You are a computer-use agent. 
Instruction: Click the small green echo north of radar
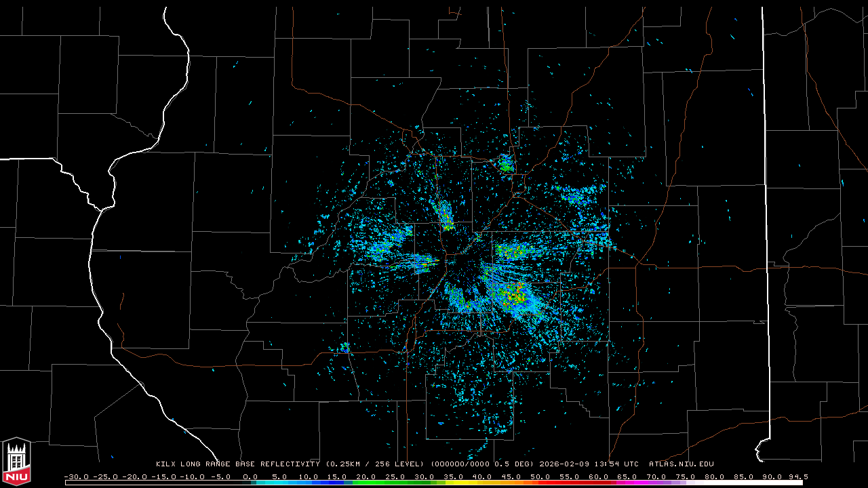505,163
